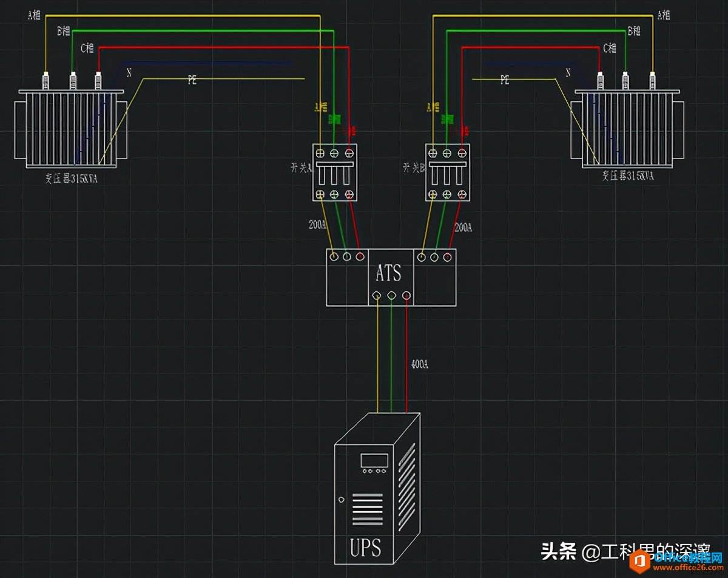Click ATS right input green terminal
This screenshot has height=578, width=728.
pyautogui.click(x=434, y=257)
